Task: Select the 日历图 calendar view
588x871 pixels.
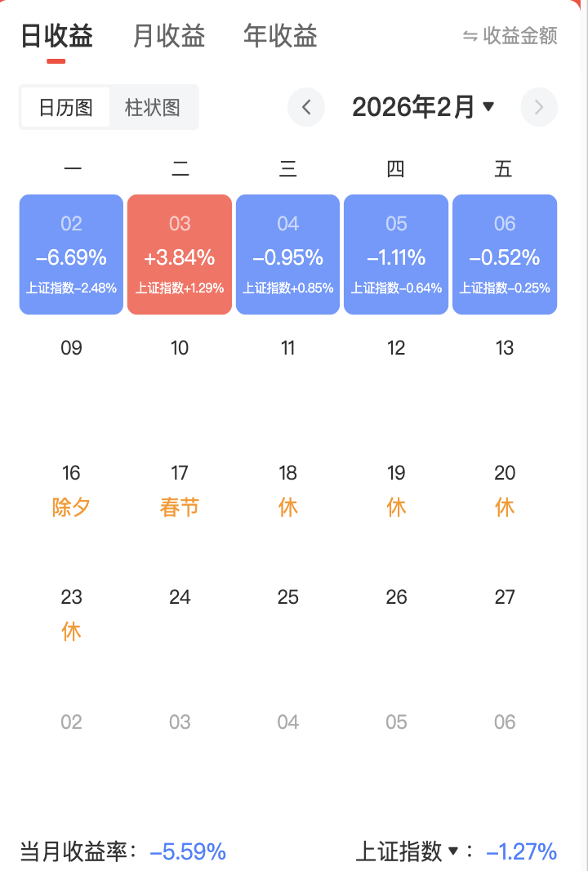Action: point(65,107)
